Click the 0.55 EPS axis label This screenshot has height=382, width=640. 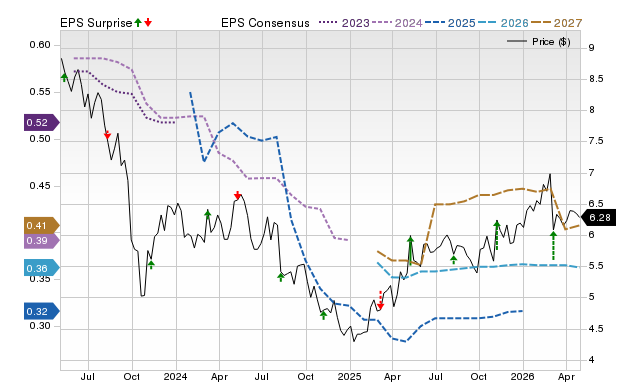[x=40, y=92]
